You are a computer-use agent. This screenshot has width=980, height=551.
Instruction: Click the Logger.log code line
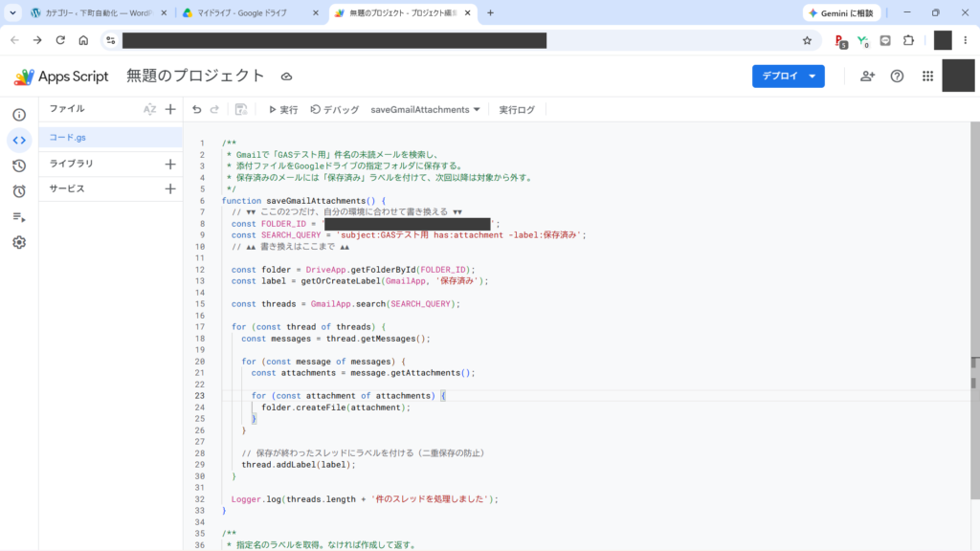click(x=365, y=499)
